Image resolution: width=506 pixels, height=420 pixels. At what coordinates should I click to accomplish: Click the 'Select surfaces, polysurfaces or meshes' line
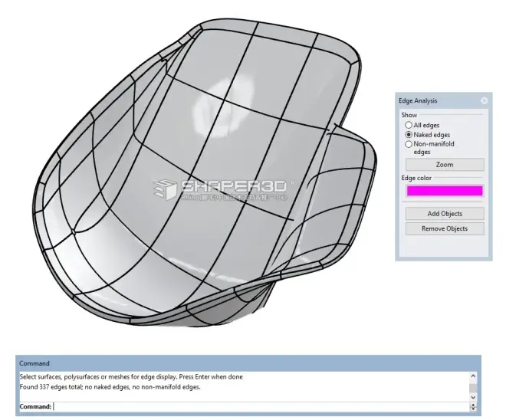pyautogui.click(x=131, y=377)
